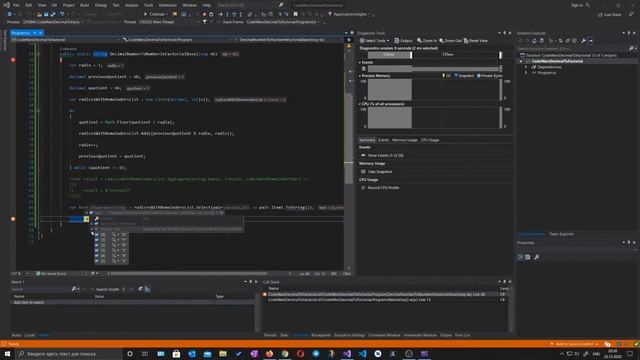Switch to the CPU Usage tab
Image resolution: width=640 pixels, height=360 pixels.
click(x=430, y=140)
